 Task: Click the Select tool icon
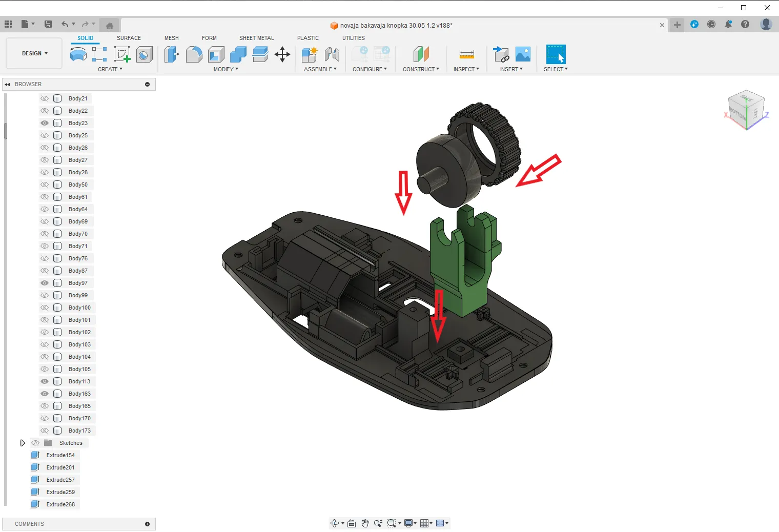pyautogui.click(x=556, y=54)
